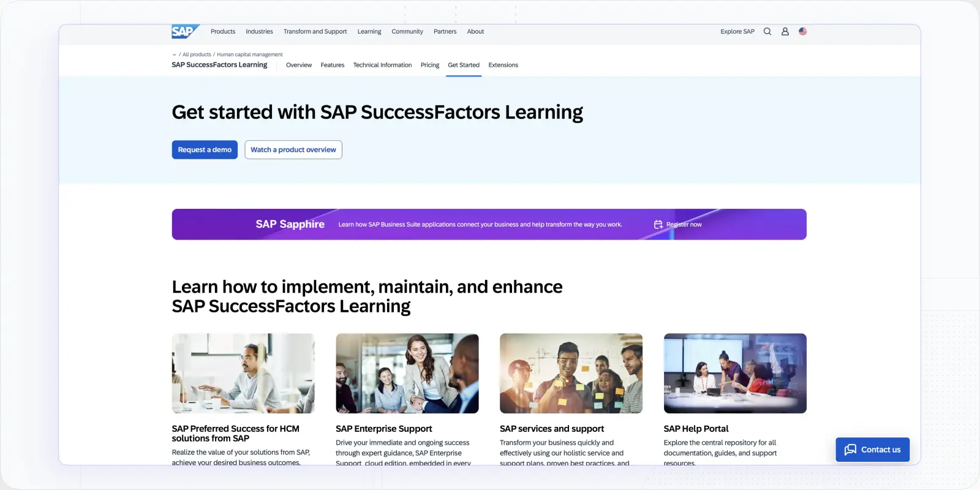Click the Request a demo button
This screenshot has width=980, height=490.
pos(205,149)
